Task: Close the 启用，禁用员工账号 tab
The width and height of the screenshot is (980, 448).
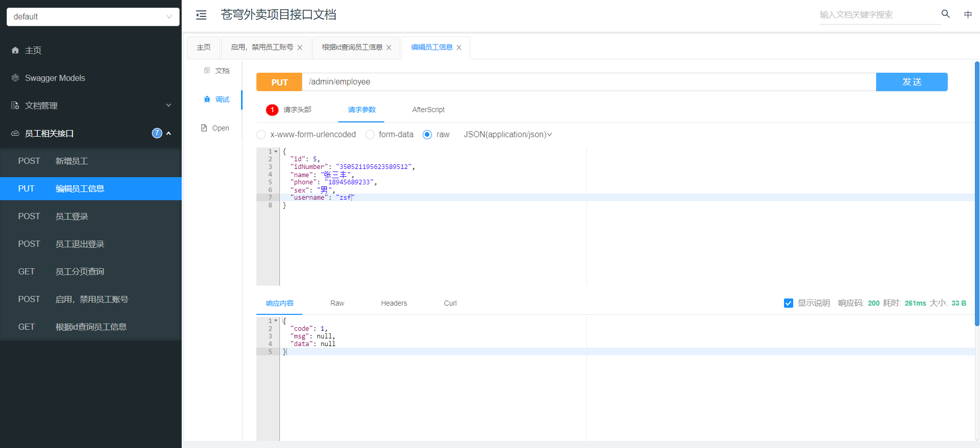Action: 300,48
